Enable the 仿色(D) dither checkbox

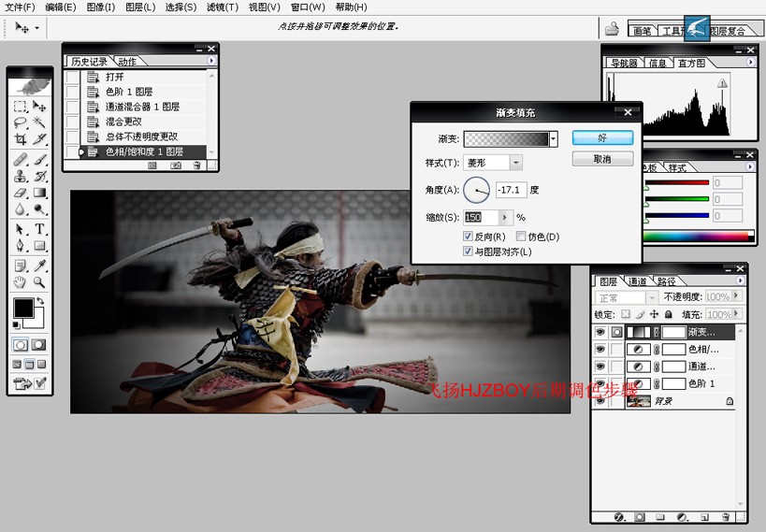(x=521, y=237)
